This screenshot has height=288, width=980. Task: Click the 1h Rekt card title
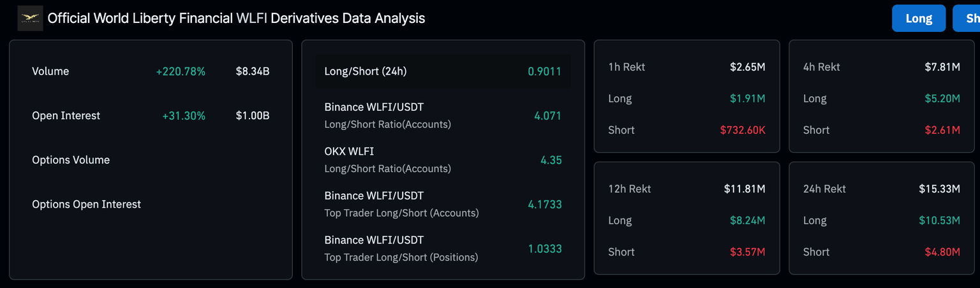tap(627, 67)
